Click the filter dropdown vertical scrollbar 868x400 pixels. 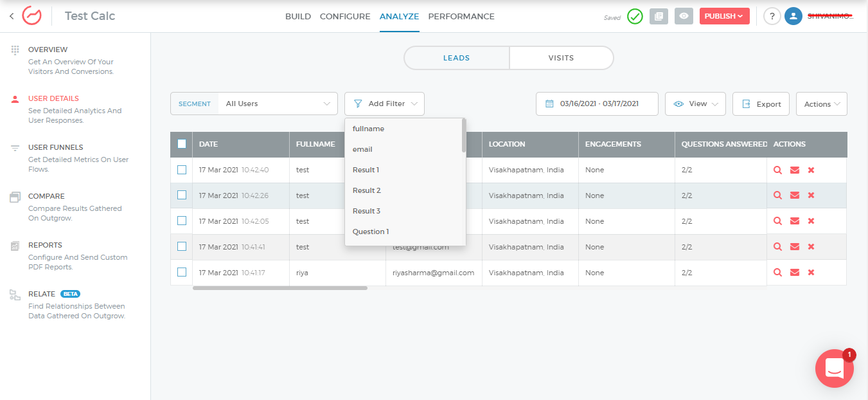[464, 135]
